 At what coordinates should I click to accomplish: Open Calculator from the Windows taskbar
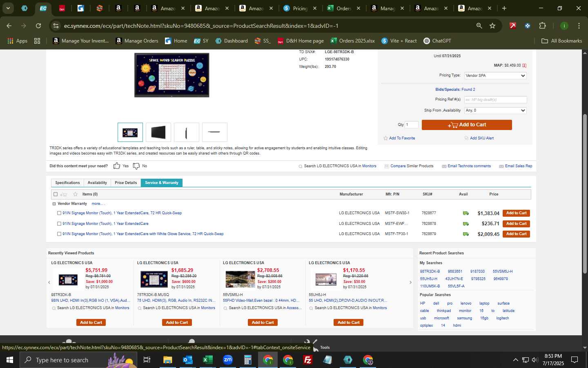click(x=247, y=360)
